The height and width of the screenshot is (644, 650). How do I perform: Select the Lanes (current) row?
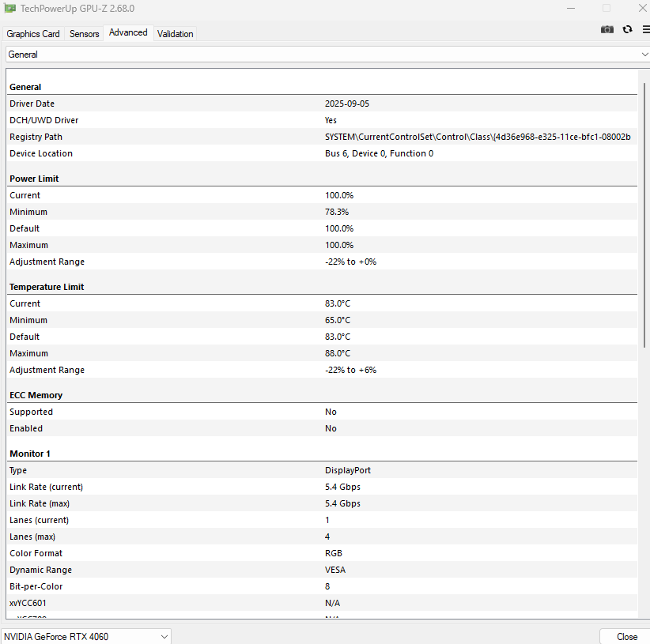[x=322, y=520]
